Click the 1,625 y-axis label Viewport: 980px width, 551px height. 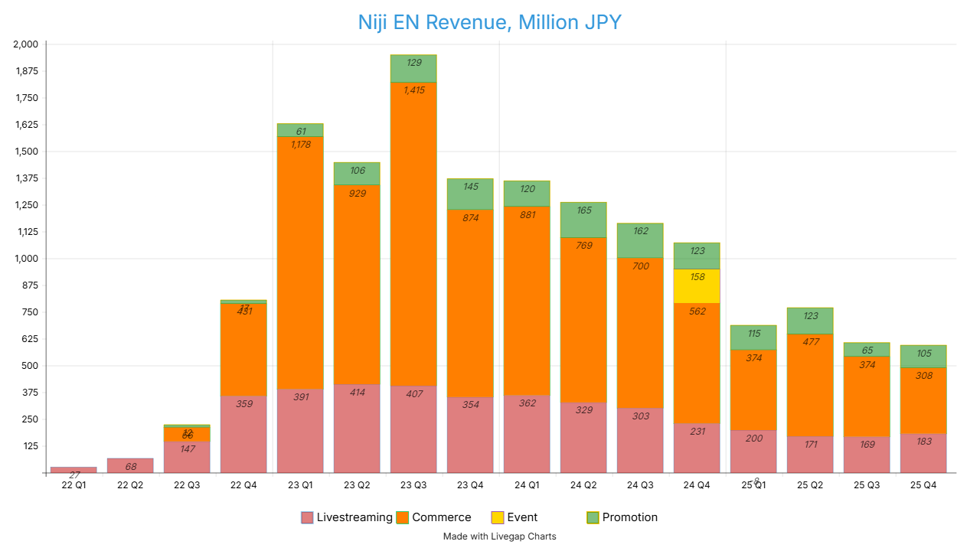pos(25,125)
